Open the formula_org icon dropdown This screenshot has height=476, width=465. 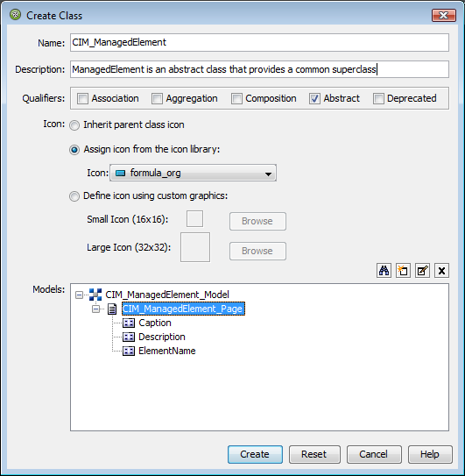coord(268,174)
